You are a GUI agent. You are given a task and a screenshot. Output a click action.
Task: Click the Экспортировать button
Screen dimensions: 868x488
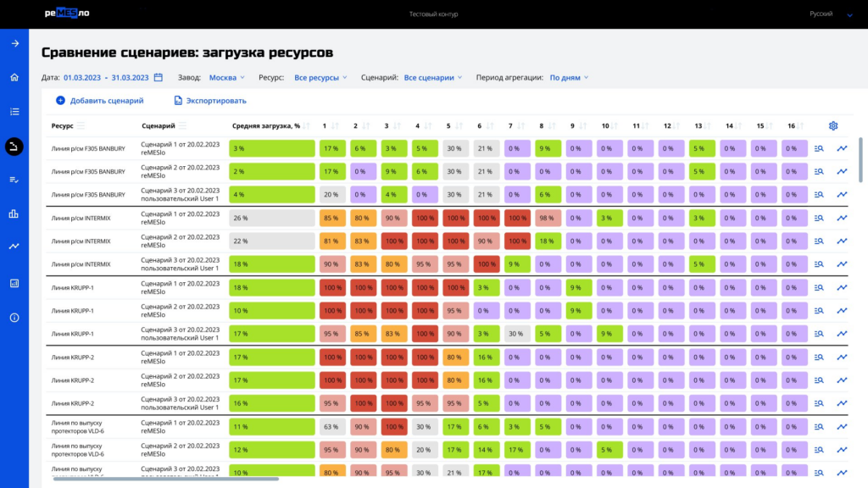209,101
